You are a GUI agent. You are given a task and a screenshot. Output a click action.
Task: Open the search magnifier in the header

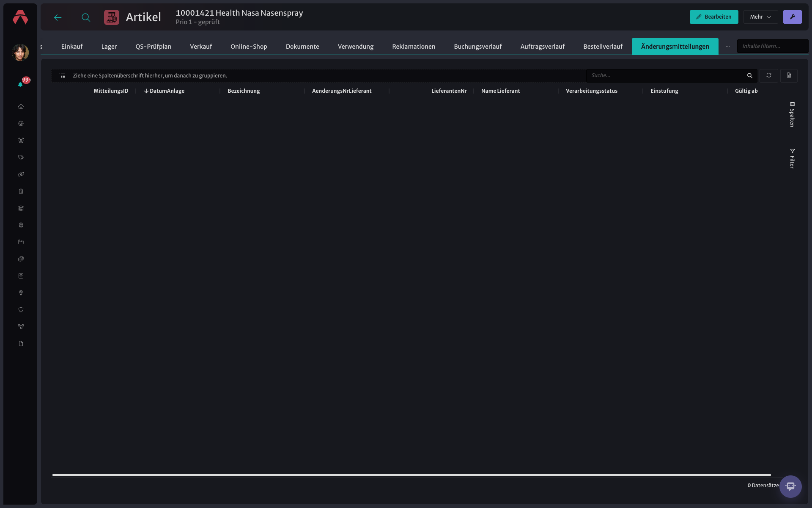coord(86,17)
